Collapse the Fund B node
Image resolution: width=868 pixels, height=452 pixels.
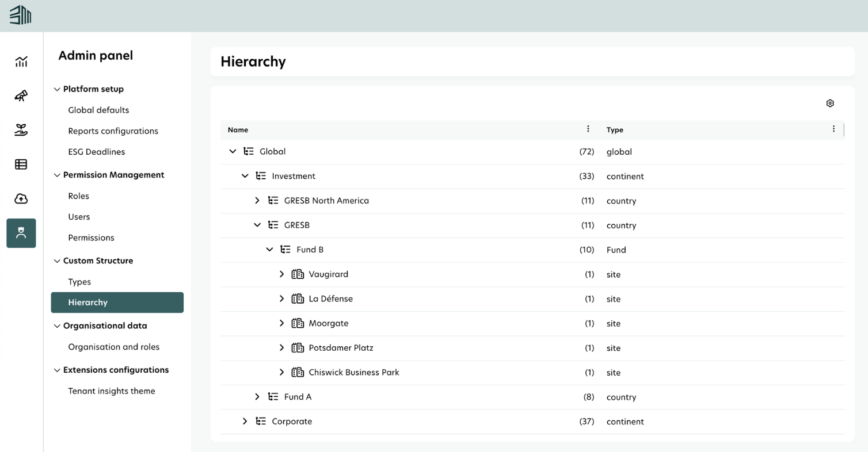(269, 250)
